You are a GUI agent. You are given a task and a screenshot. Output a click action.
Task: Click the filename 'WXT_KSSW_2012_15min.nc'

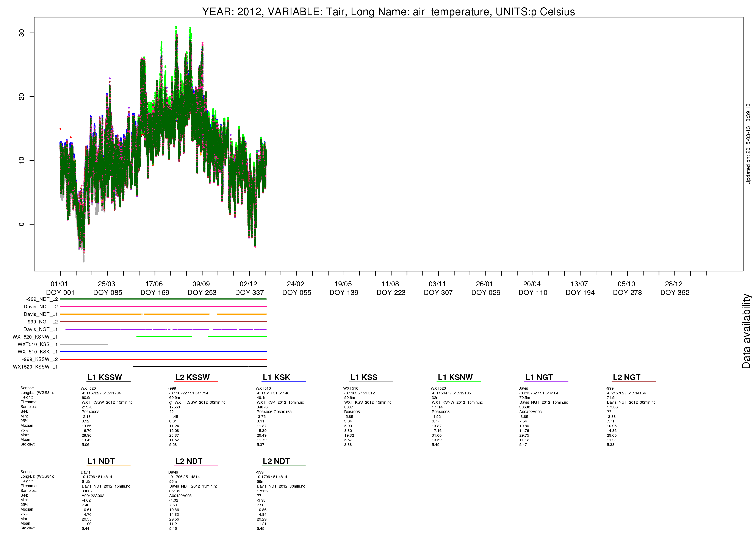click(107, 403)
